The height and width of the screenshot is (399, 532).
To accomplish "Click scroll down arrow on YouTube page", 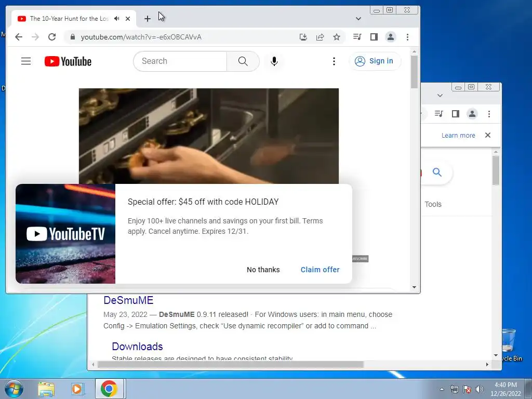I will tap(414, 287).
